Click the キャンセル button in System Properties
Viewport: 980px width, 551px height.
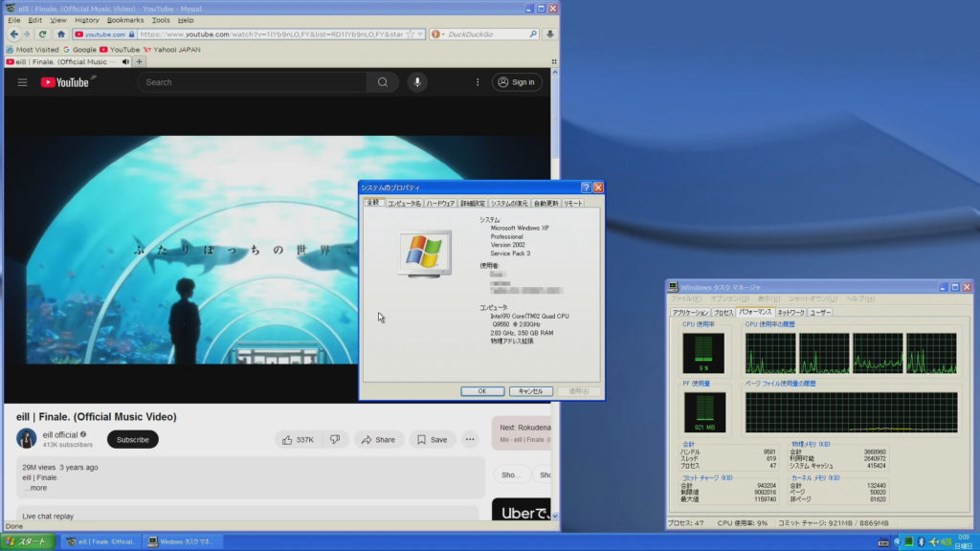pos(531,391)
